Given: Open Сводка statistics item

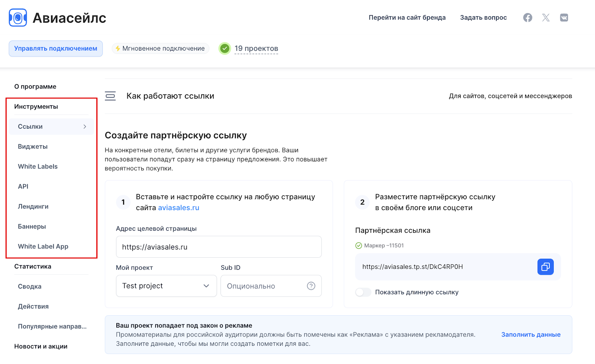Looking at the screenshot, I should [x=30, y=286].
